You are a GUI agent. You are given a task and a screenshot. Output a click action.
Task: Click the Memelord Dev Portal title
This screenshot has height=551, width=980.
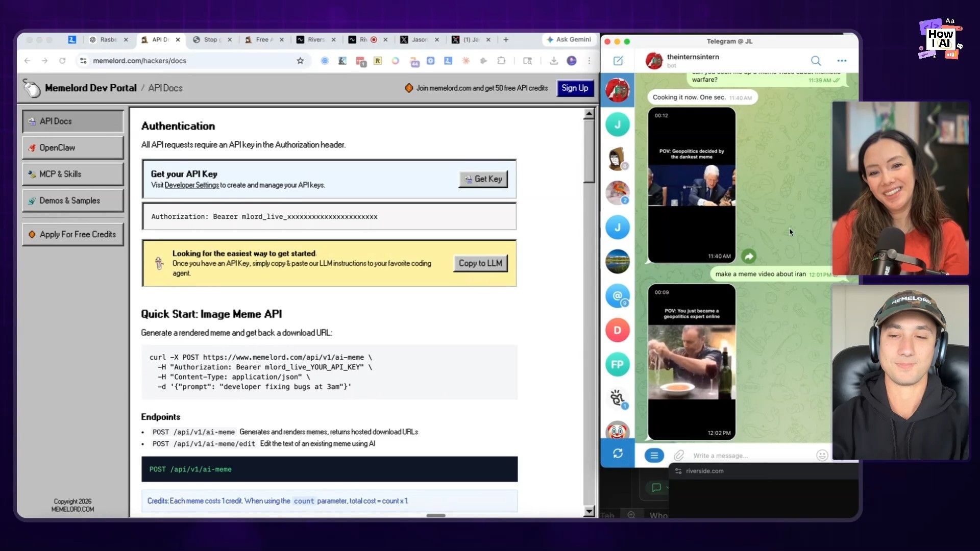[90, 88]
